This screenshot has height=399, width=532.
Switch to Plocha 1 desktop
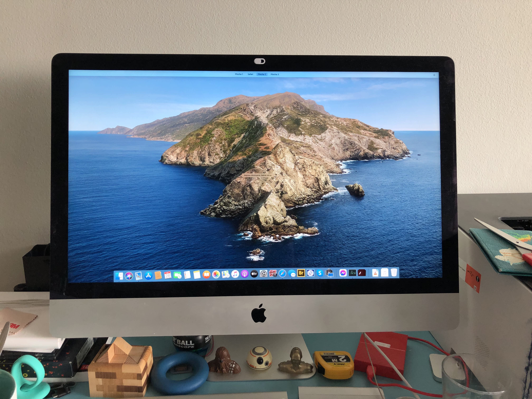click(239, 74)
